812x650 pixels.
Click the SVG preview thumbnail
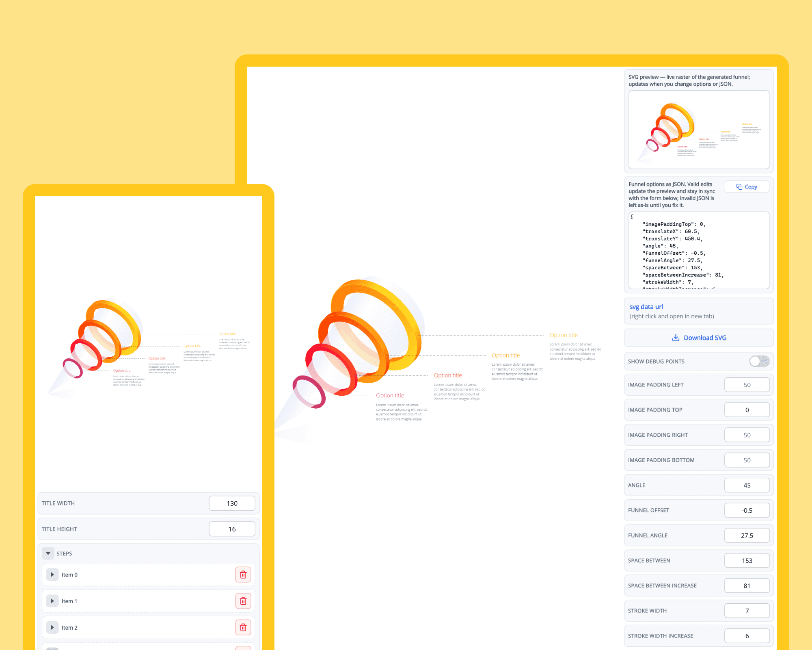pyautogui.click(x=698, y=130)
